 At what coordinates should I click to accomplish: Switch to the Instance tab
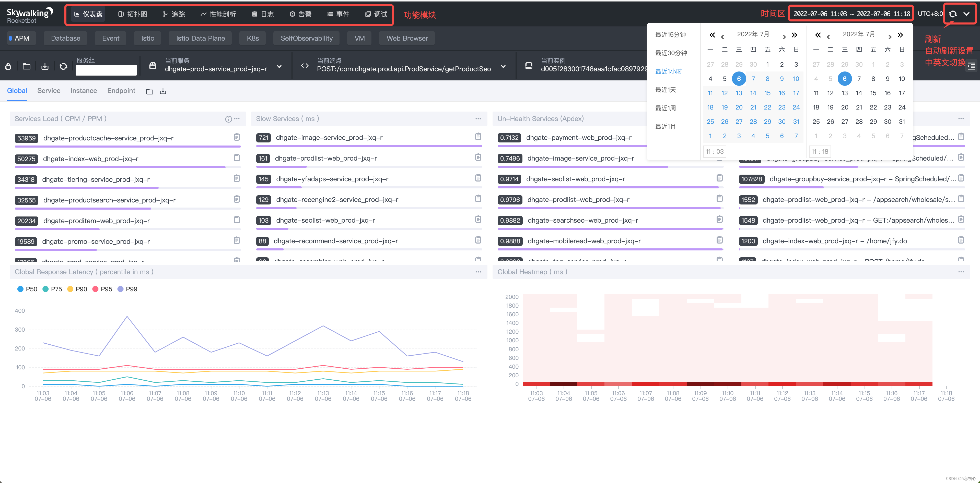click(x=84, y=91)
